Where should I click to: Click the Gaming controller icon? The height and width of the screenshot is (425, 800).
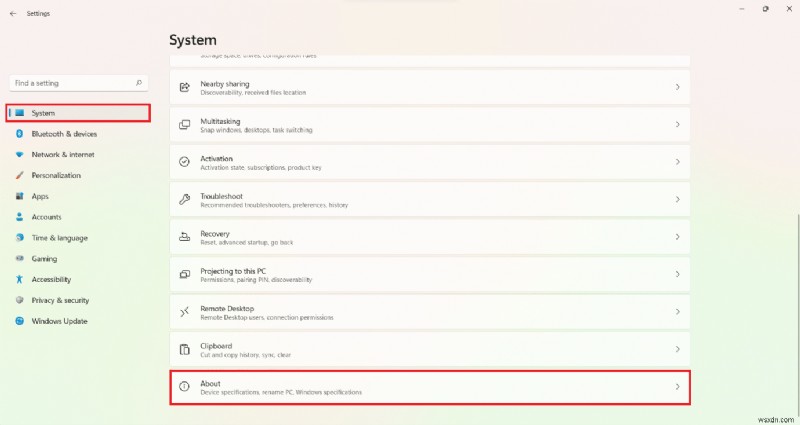point(19,259)
